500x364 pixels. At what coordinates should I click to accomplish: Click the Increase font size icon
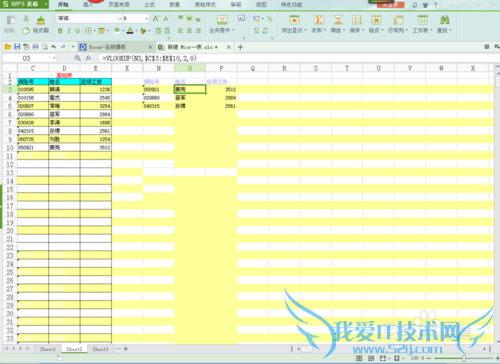[156, 19]
